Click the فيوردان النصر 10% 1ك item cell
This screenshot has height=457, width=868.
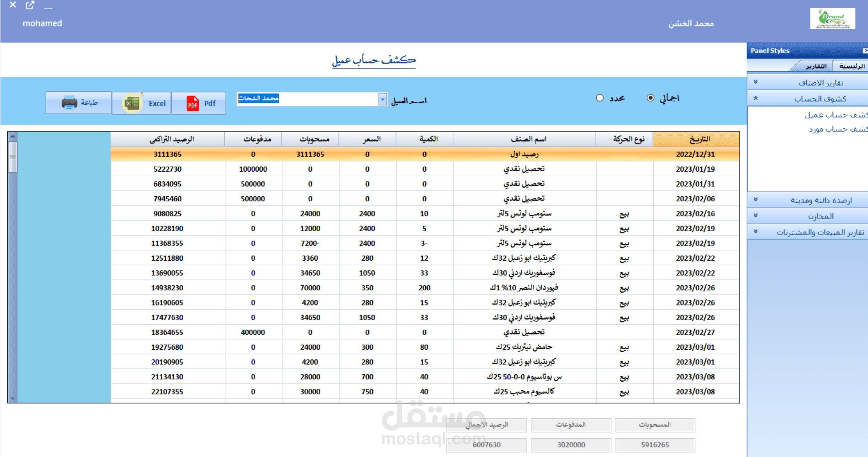click(524, 288)
